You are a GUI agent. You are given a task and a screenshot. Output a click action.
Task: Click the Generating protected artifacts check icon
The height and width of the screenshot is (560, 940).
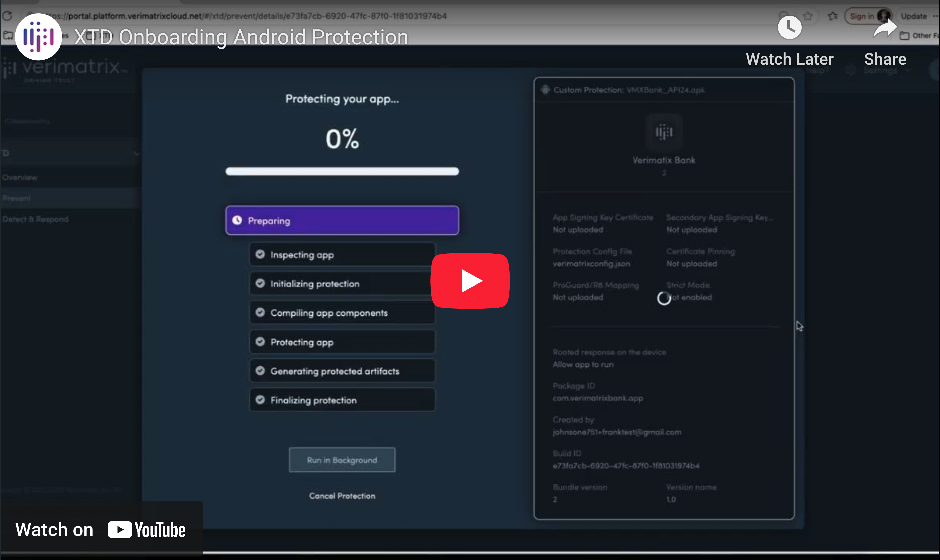click(260, 371)
